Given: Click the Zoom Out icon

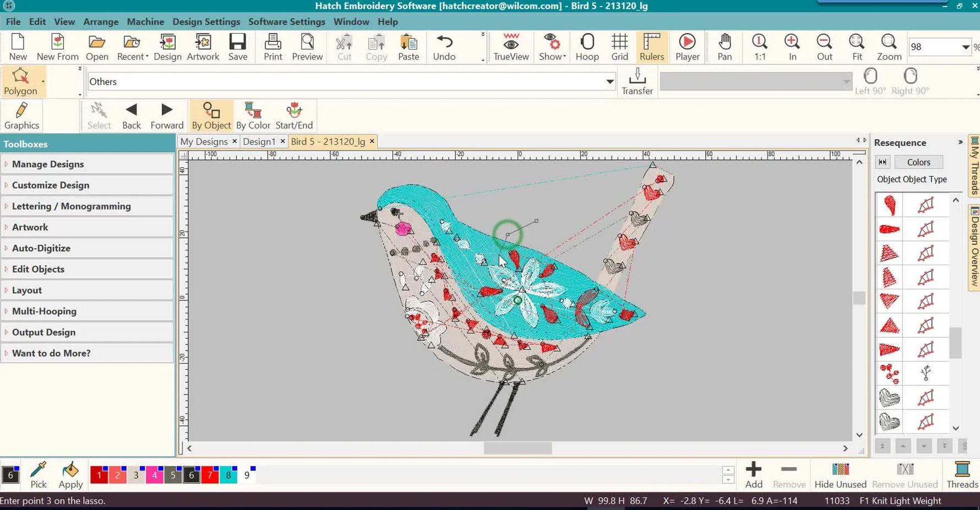Looking at the screenshot, I should tap(824, 47).
